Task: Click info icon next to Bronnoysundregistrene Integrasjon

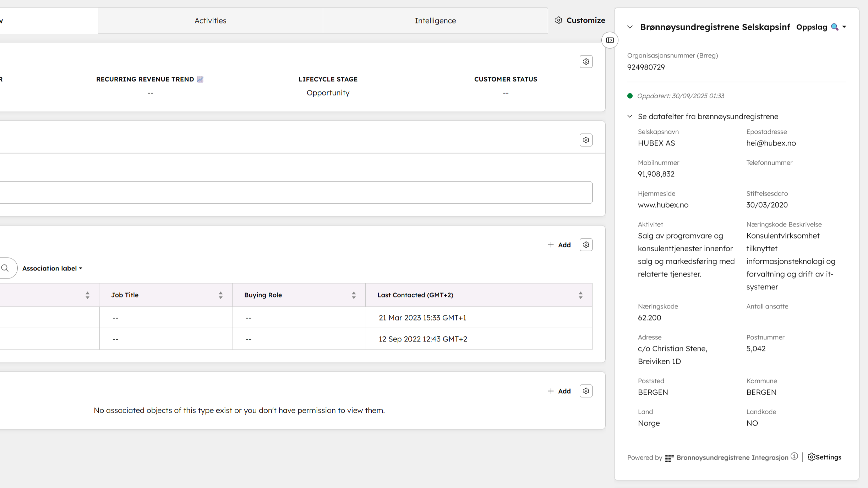Action: tap(795, 456)
